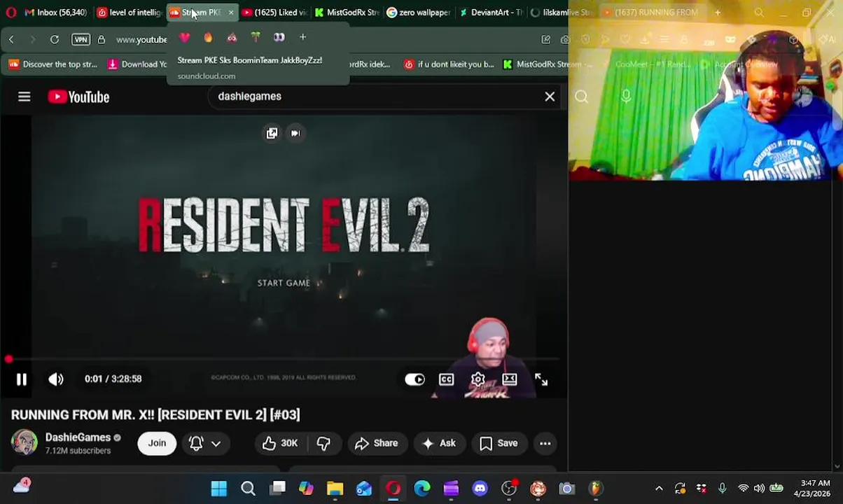The height and width of the screenshot is (504, 843).
Task: Open Windows taskbar Search
Action: [248, 489]
